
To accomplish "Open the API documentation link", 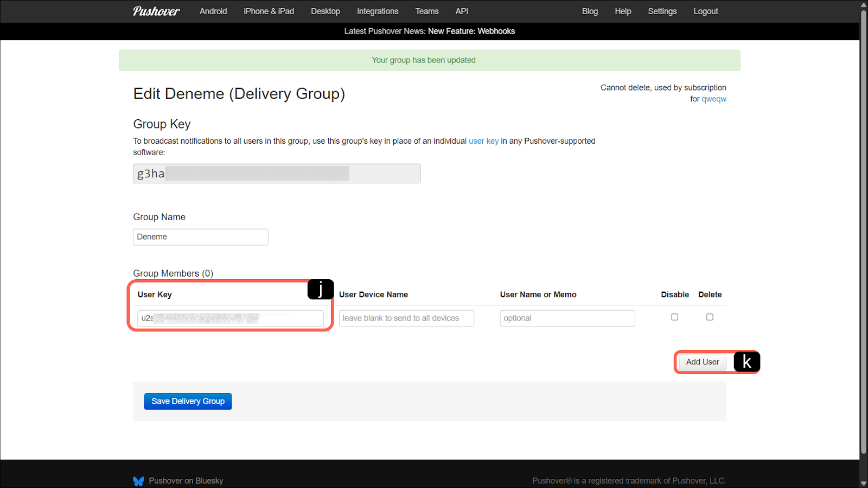I will coord(462,11).
